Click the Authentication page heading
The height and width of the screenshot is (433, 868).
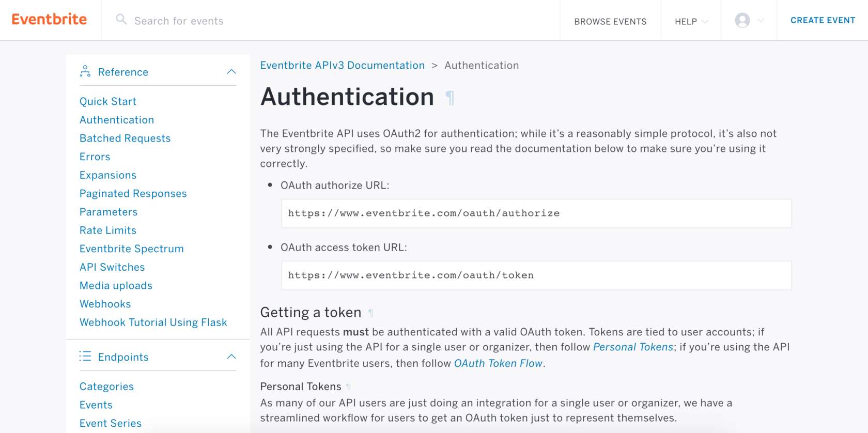pyautogui.click(x=347, y=97)
